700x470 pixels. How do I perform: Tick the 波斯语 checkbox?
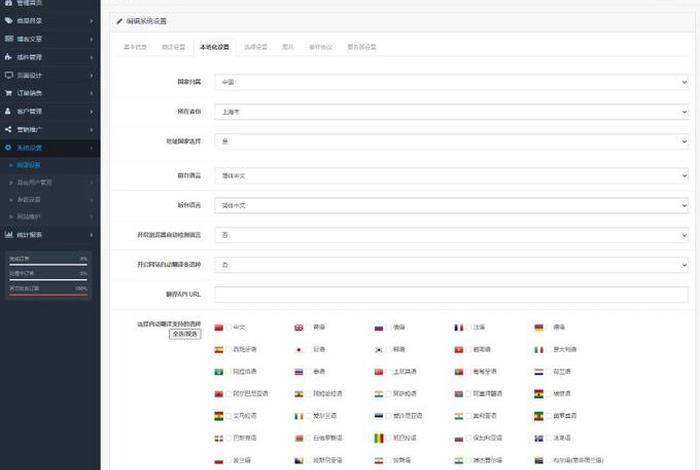click(388, 460)
